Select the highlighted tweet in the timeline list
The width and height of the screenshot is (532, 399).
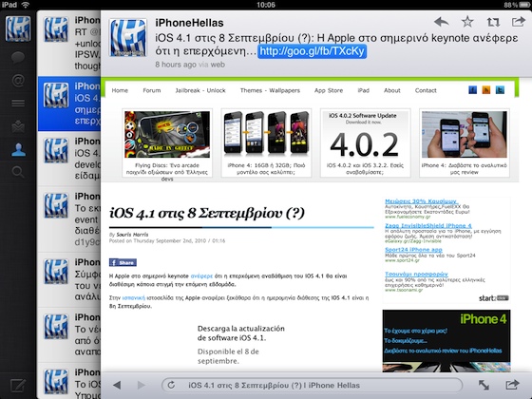69,104
